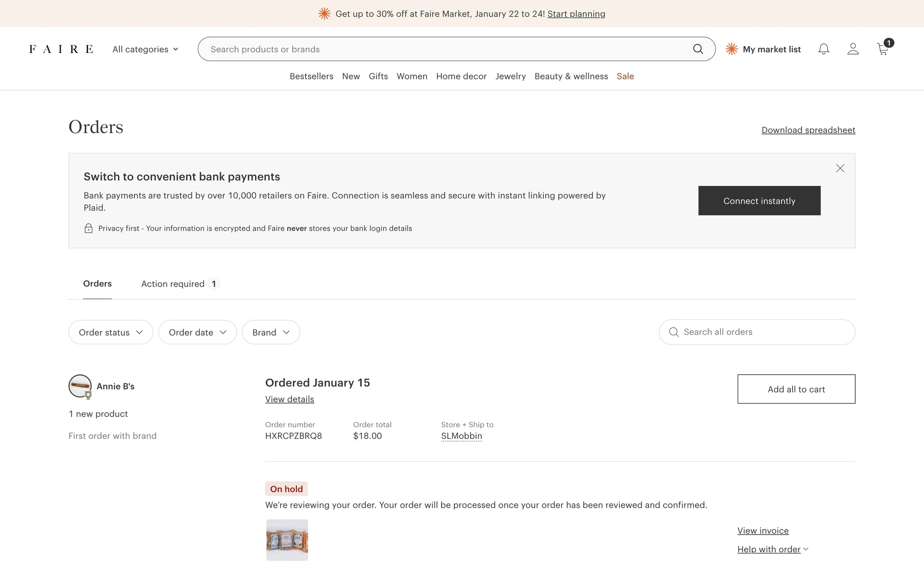Switch to Action required tab
Image resolution: width=924 pixels, height=578 pixels.
point(180,284)
